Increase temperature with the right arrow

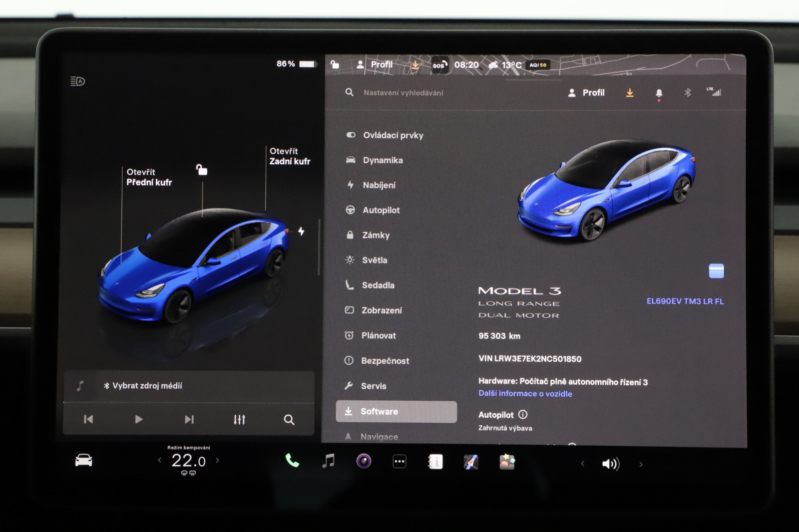point(217,460)
